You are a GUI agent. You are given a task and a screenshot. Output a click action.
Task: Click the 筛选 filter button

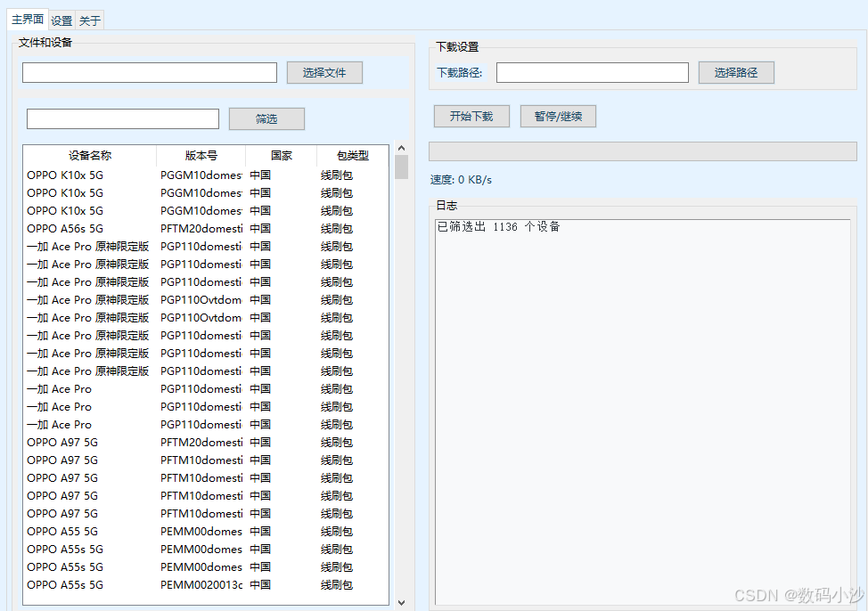(266, 119)
